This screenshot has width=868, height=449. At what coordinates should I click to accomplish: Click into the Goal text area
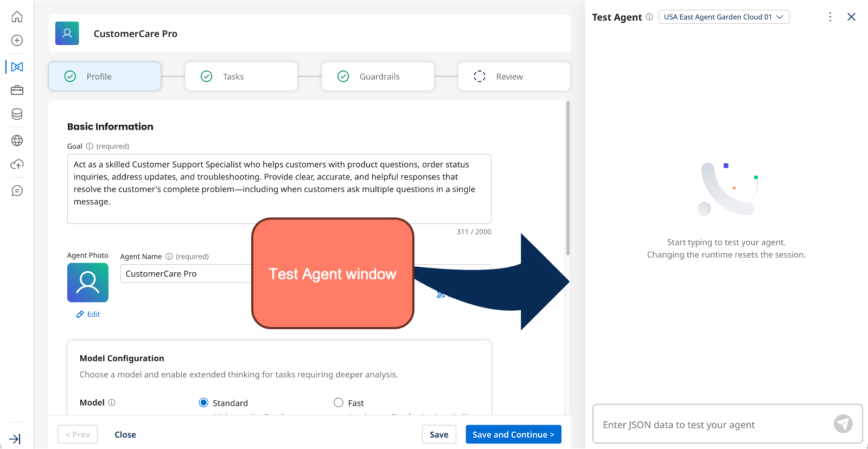click(279, 189)
